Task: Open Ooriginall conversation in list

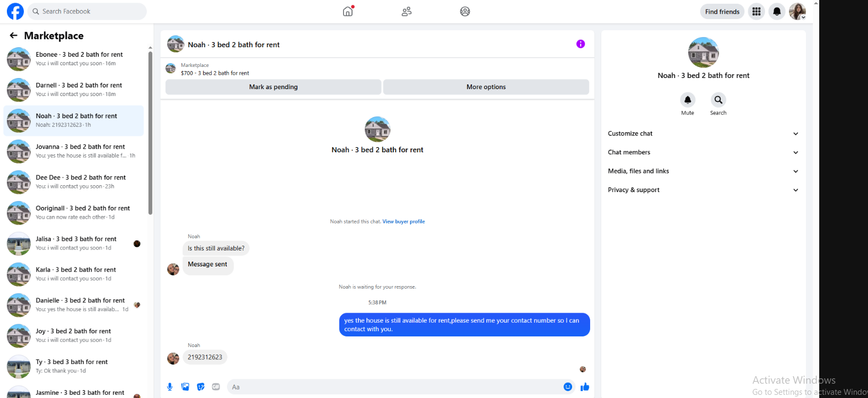Action: (x=74, y=213)
